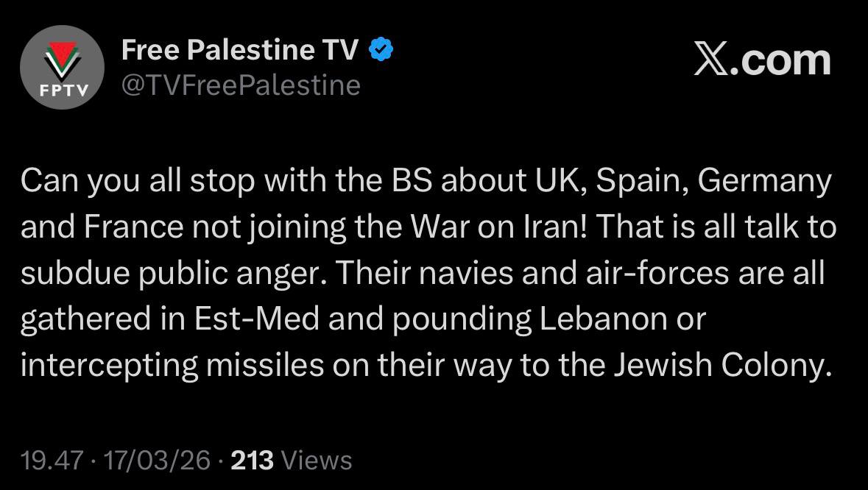Click the 17/03/26 post date

[x=158, y=461]
